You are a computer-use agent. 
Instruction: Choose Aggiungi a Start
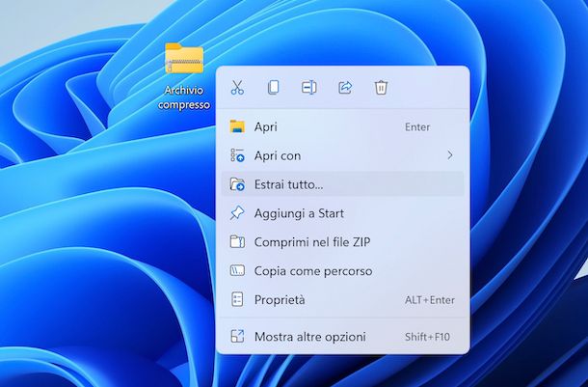pyautogui.click(x=343, y=213)
